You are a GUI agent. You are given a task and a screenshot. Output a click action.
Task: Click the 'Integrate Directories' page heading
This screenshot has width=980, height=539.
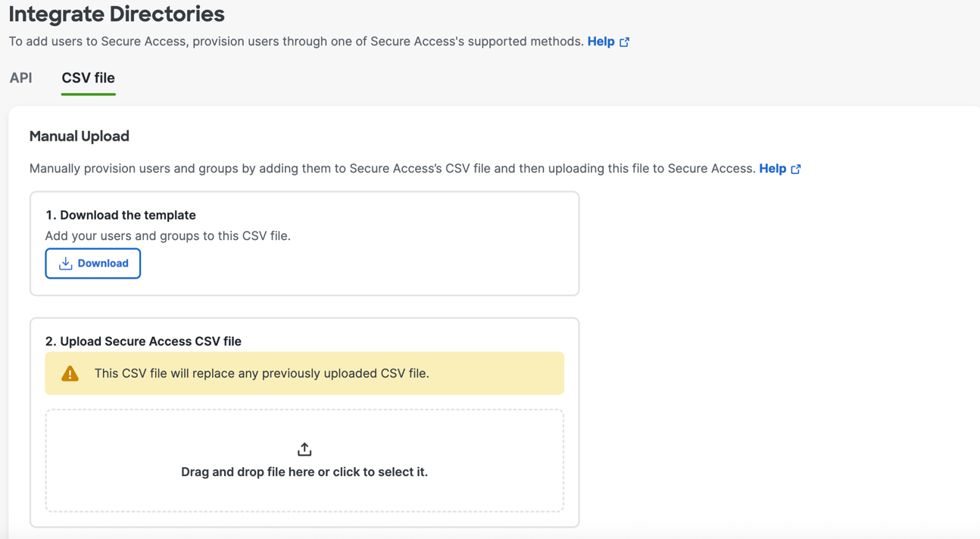pos(117,14)
